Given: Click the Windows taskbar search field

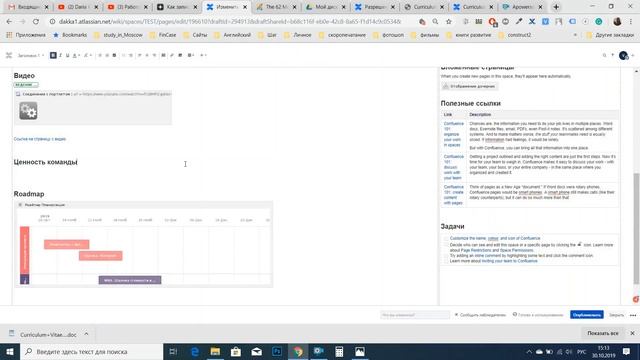Looking at the screenshot, I should 91,351.
